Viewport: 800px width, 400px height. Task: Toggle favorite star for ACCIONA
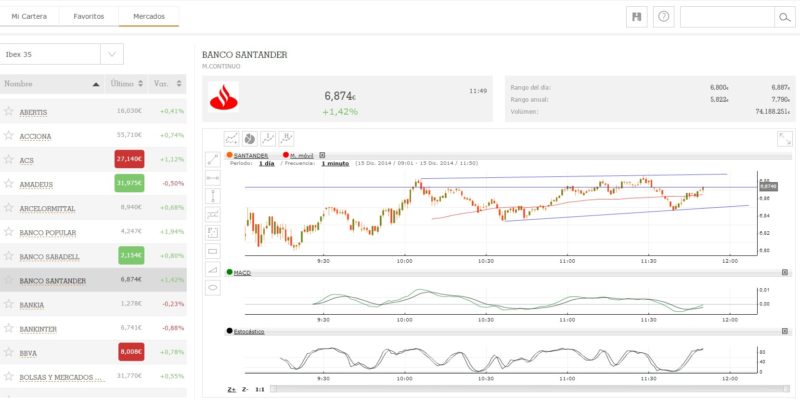tap(8, 135)
